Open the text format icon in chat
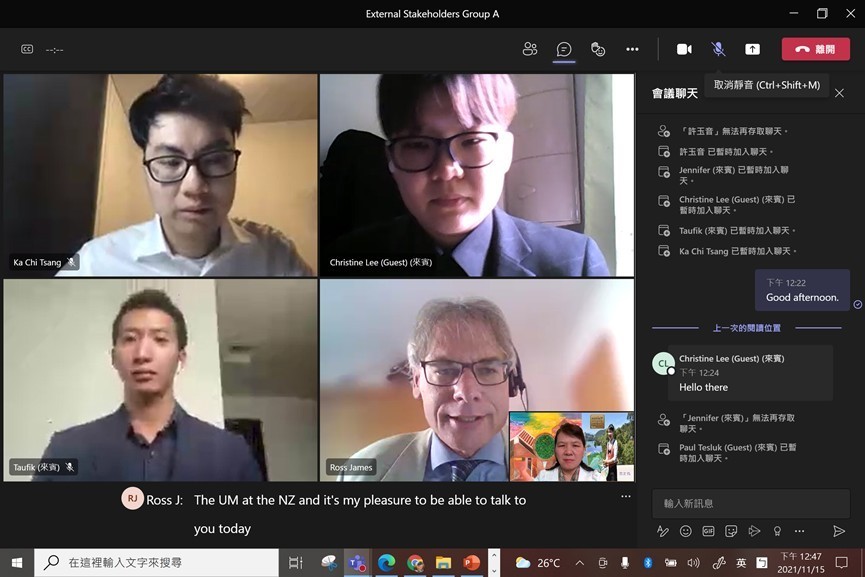 click(663, 531)
